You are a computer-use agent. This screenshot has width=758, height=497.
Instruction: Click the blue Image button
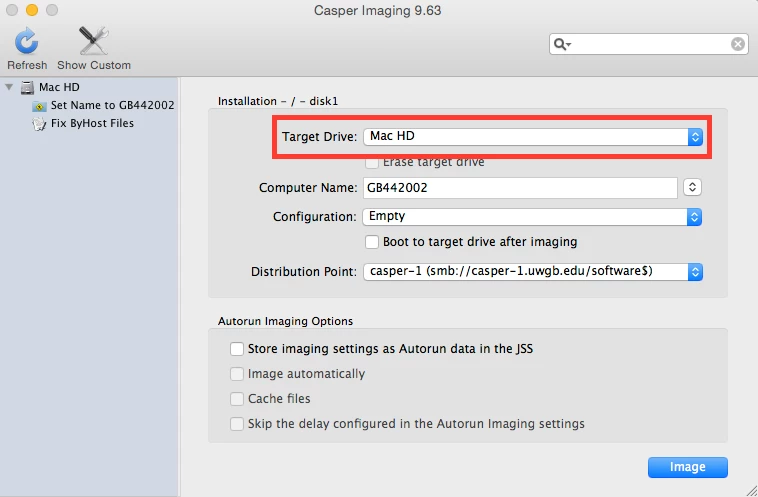click(x=687, y=467)
